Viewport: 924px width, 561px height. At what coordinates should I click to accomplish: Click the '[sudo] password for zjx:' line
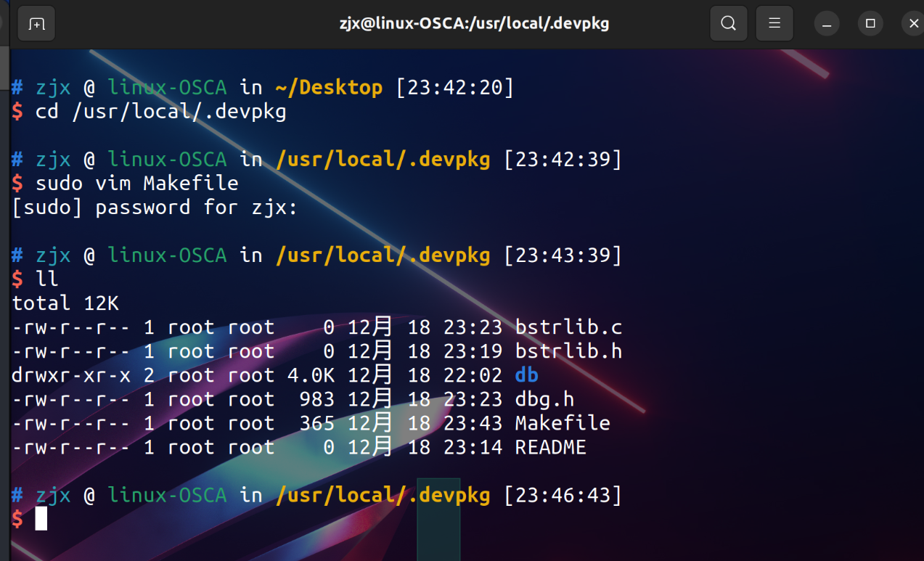click(155, 208)
